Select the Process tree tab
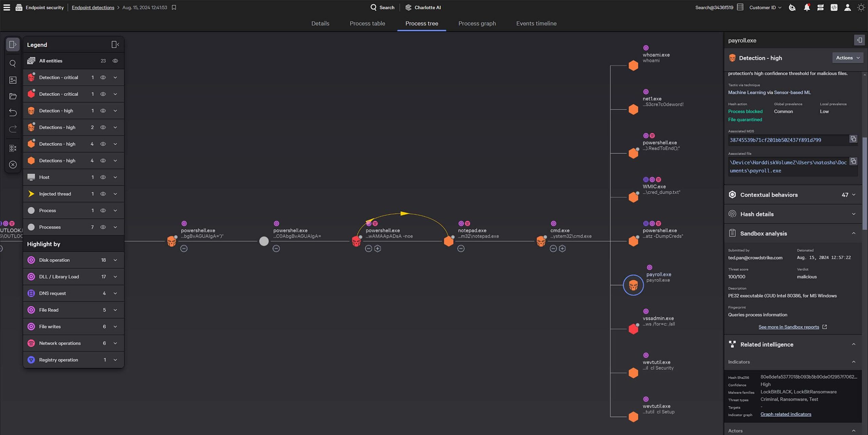Image resolution: width=868 pixels, height=435 pixels. 421,23
